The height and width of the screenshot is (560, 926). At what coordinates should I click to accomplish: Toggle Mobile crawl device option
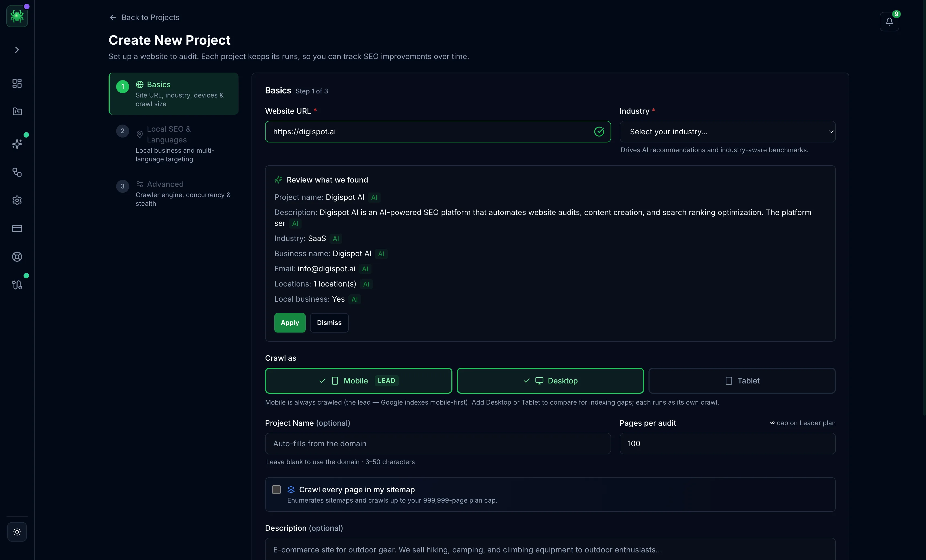[x=358, y=381]
